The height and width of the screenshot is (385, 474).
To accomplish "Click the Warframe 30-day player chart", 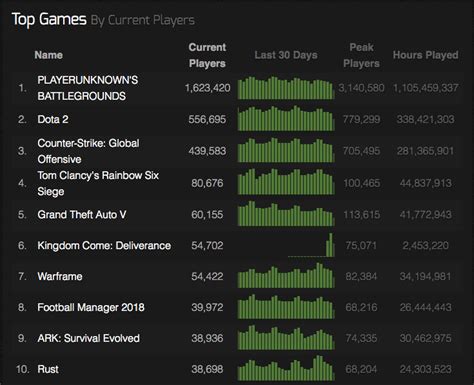I will point(286,275).
